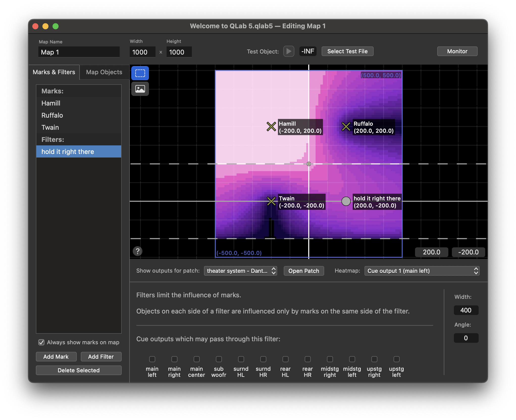Image resolution: width=516 pixels, height=420 pixels.
Task: Switch to the Map Objects tab
Action: [x=104, y=72]
